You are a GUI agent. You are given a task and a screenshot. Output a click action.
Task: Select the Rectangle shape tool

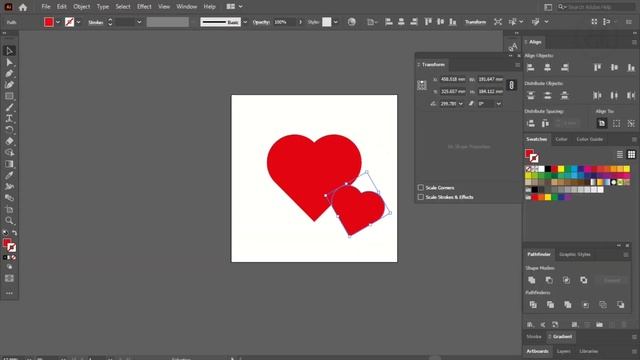[9, 96]
